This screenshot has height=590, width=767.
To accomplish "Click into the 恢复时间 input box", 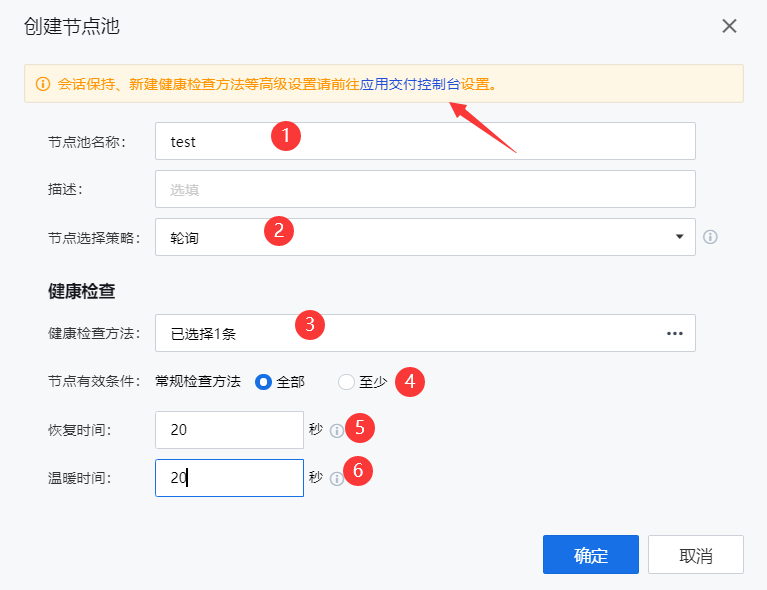I will (229, 430).
